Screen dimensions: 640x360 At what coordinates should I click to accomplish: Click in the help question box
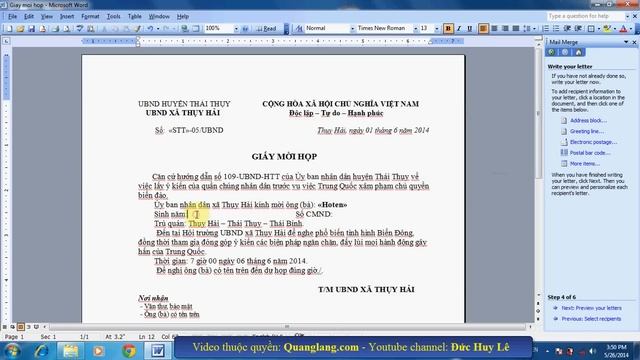(x=585, y=16)
